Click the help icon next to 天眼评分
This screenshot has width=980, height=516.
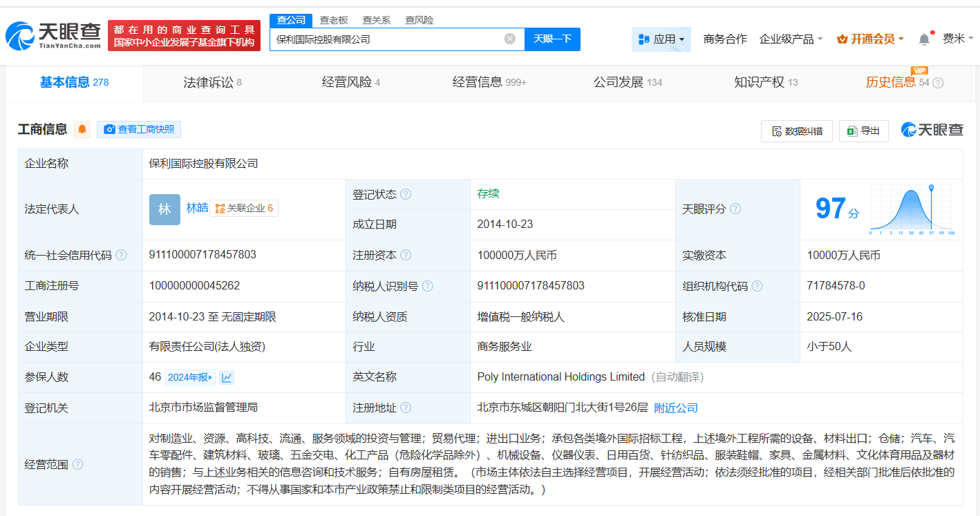point(735,209)
